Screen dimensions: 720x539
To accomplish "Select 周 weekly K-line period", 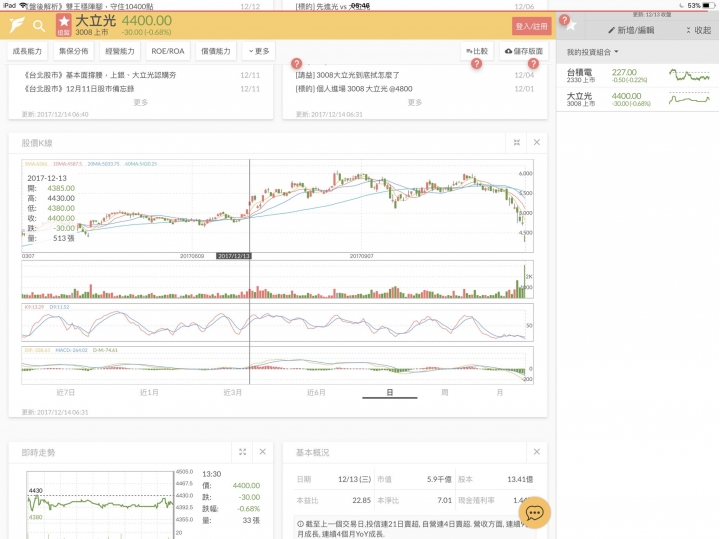I will coord(444,392).
